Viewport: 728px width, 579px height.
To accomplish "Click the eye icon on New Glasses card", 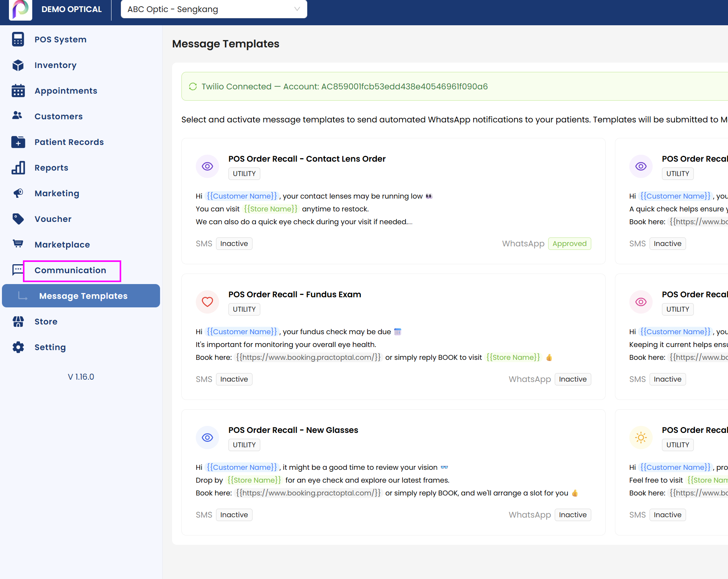I will click(207, 438).
